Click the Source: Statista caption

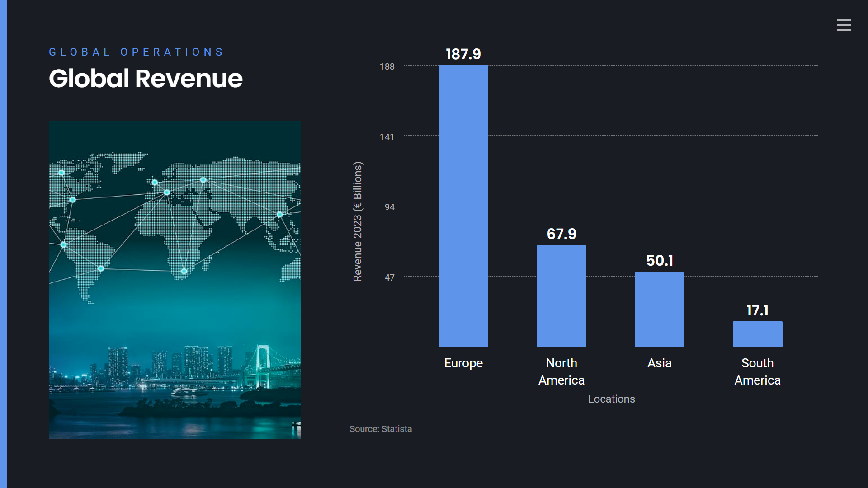pos(380,429)
